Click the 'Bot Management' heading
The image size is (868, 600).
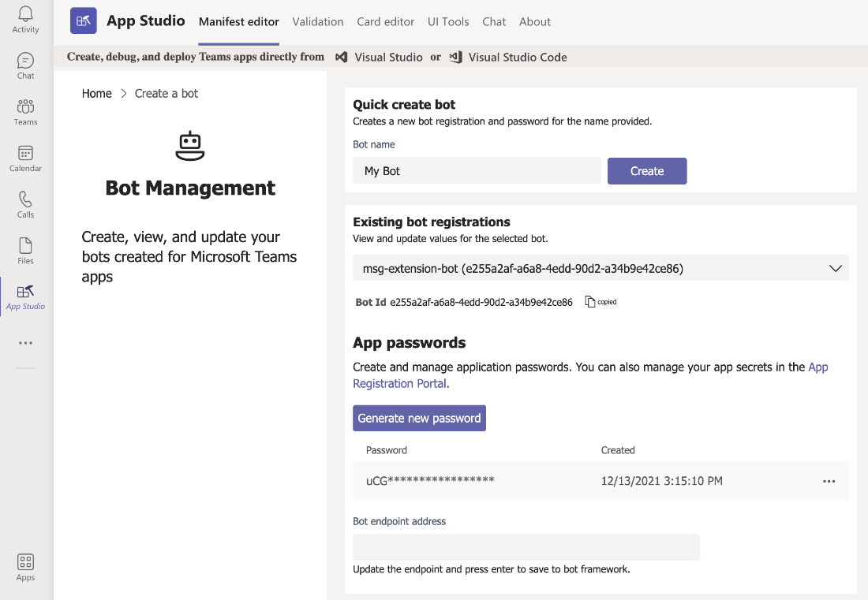pyautogui.click(x=190, y=188)
